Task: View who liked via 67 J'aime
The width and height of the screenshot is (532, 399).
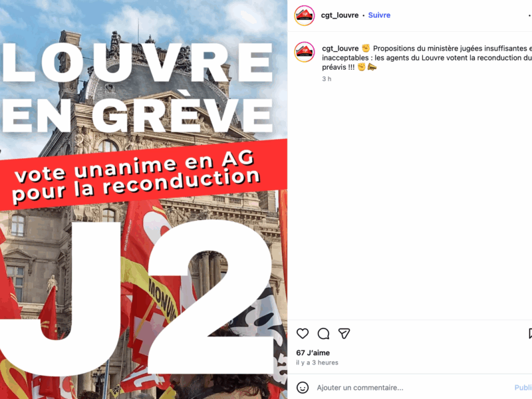Action: click(313, 352)
